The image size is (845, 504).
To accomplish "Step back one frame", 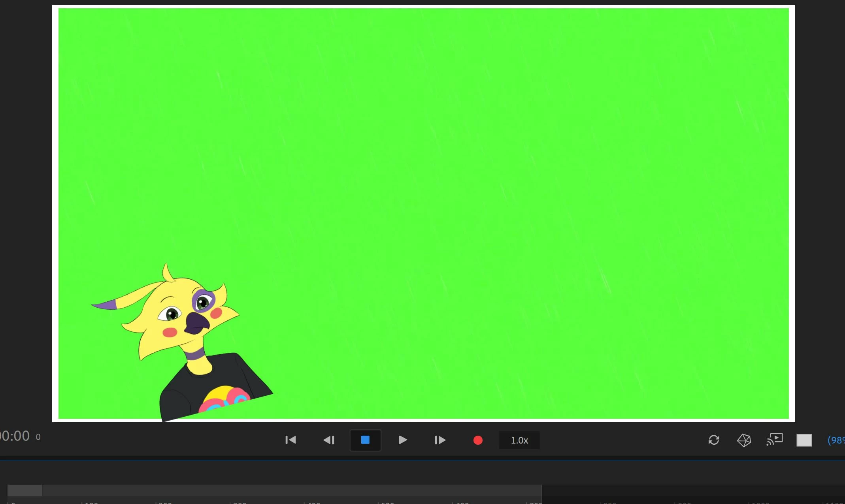I will tap(328, 440).
